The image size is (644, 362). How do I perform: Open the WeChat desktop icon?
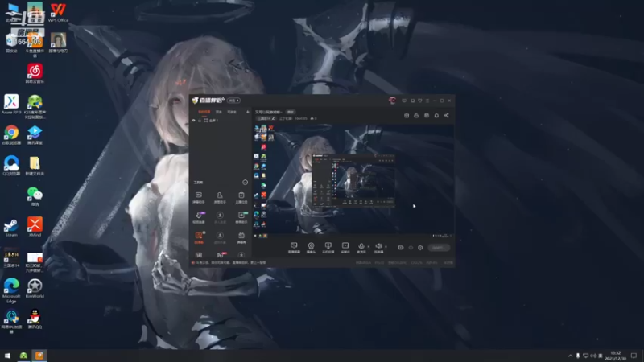[x=35, y=196]
